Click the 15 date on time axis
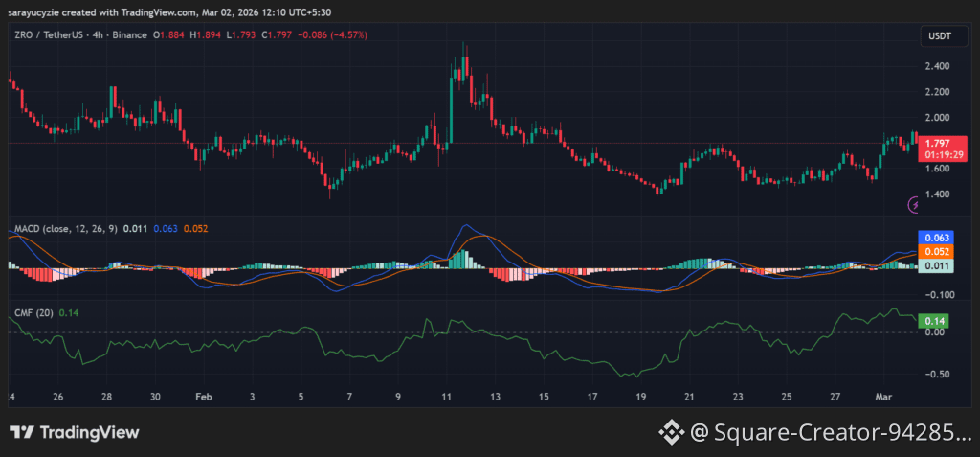 click(544, 397)
